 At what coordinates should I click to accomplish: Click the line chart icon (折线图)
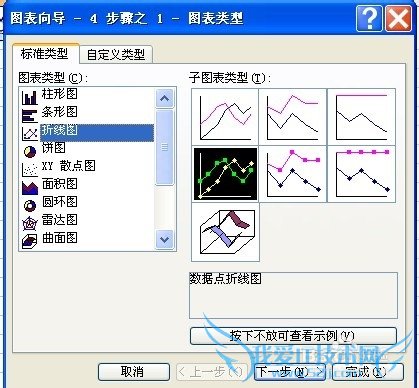(30, 133)
